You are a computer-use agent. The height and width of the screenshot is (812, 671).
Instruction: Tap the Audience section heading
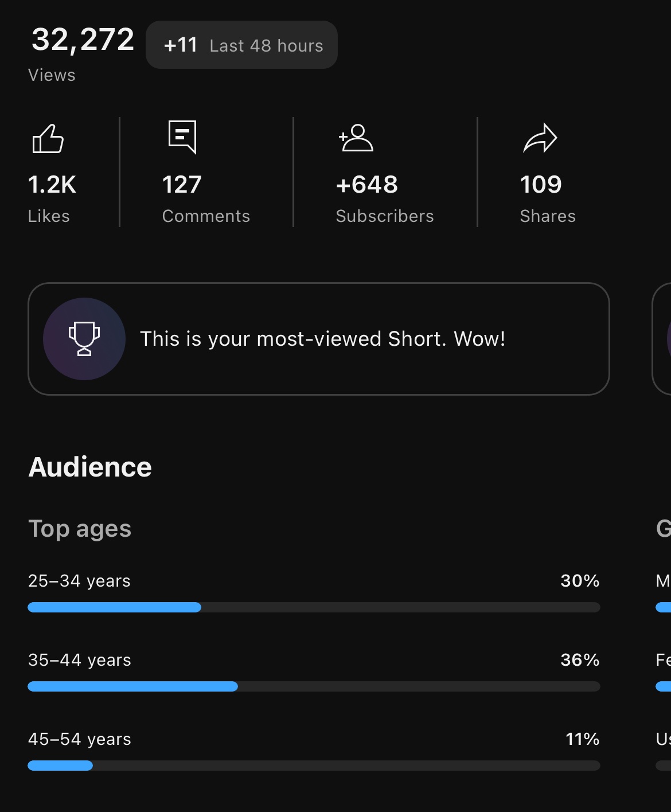pos(90,467)
